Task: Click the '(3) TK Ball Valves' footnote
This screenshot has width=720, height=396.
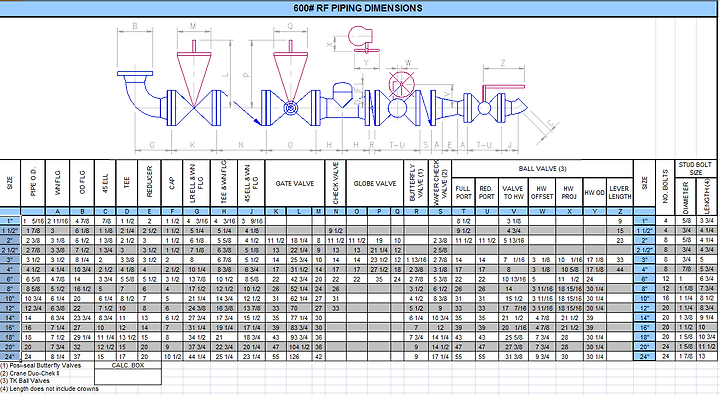Action: tap(25, 381)
